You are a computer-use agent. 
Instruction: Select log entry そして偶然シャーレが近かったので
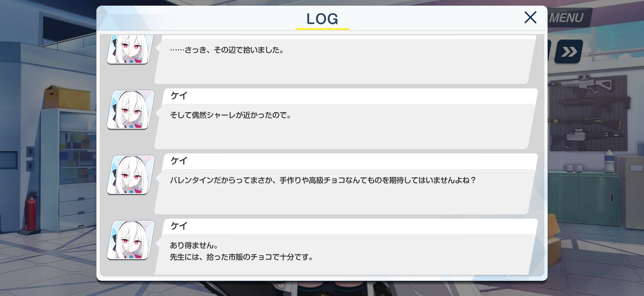point(346,119)
